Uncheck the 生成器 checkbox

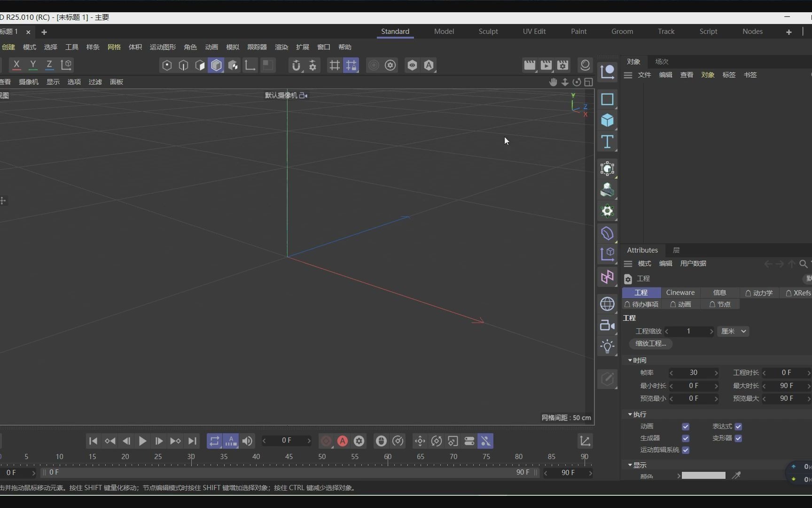coord(685,438)
